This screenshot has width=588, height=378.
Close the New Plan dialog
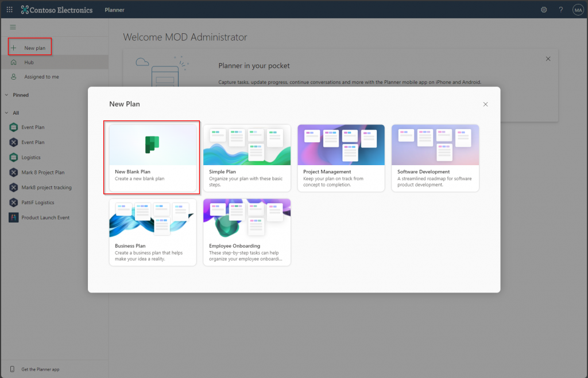(x=485, y=104)
